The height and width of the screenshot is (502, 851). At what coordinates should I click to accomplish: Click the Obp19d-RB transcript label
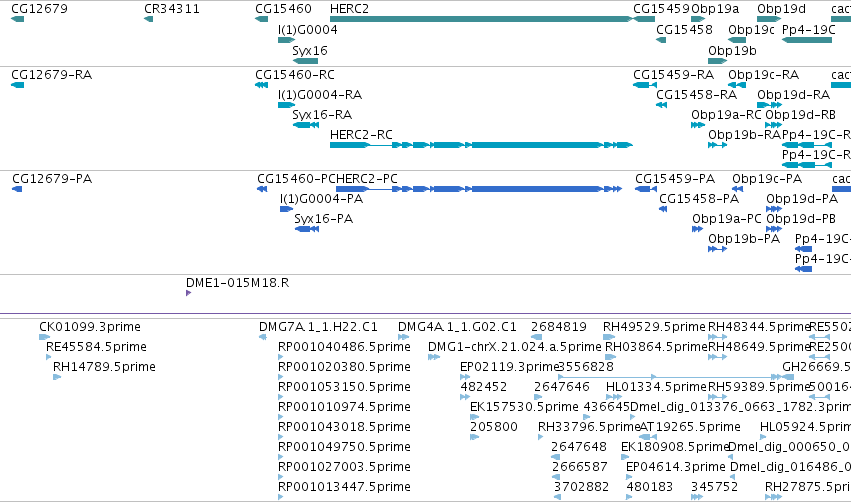pos(800,115)
